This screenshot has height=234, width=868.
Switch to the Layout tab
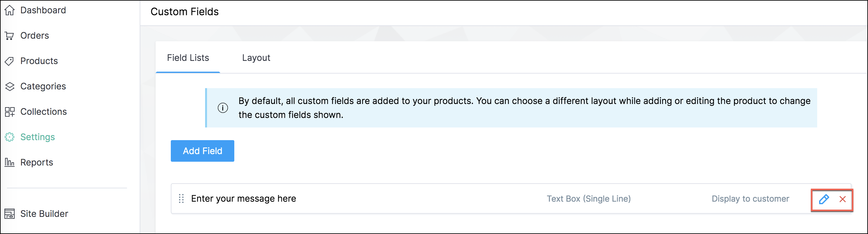tap(256, 58)
